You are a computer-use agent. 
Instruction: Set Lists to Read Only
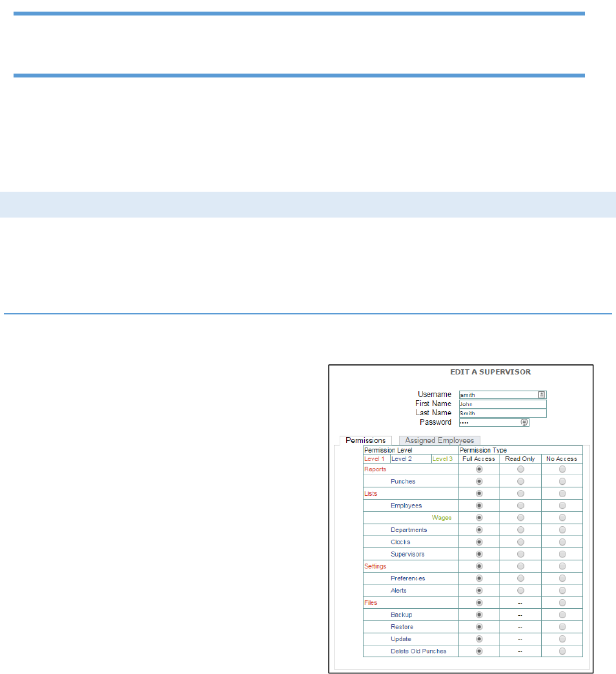[x=520, y=493]
